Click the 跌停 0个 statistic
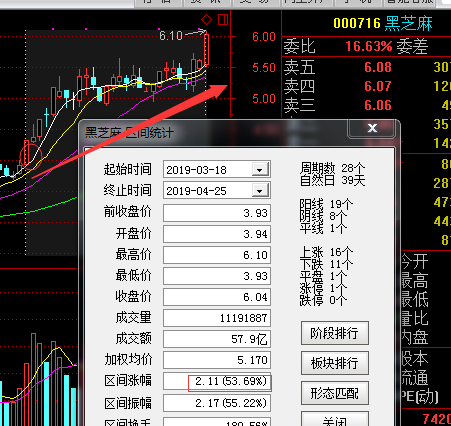Image resolution: width=451 pixels, height=426 pixels. tap(323, 300)
